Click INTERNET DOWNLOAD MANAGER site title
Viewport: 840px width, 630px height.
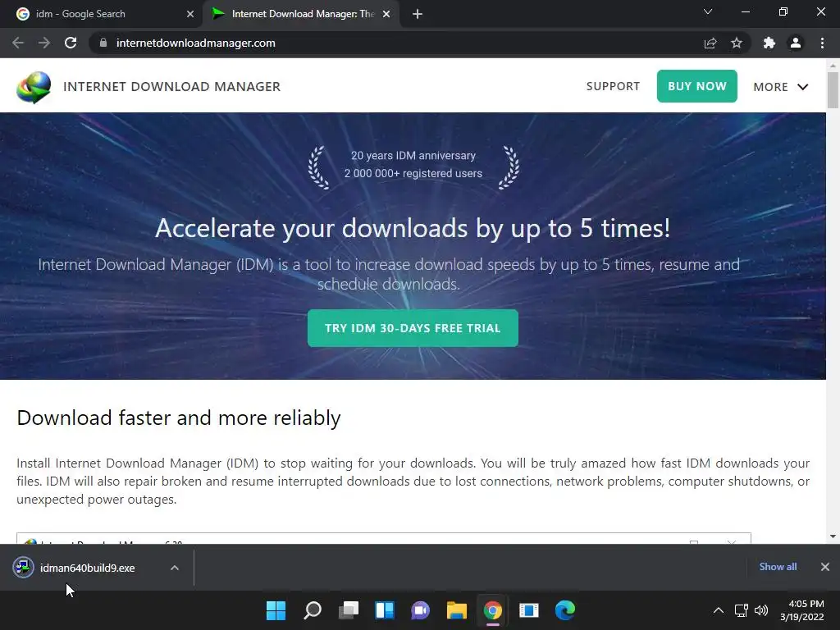point(172,86)
